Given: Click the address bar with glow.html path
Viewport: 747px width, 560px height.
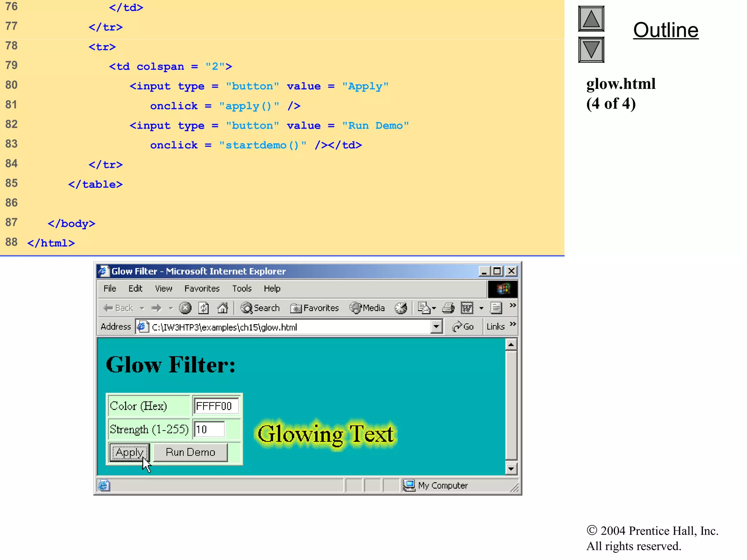Looking at the screenshot, I should 290,327.
